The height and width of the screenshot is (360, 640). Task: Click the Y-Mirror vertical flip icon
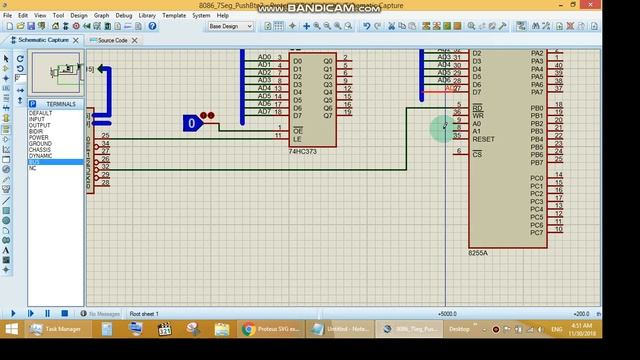(20, 100)
